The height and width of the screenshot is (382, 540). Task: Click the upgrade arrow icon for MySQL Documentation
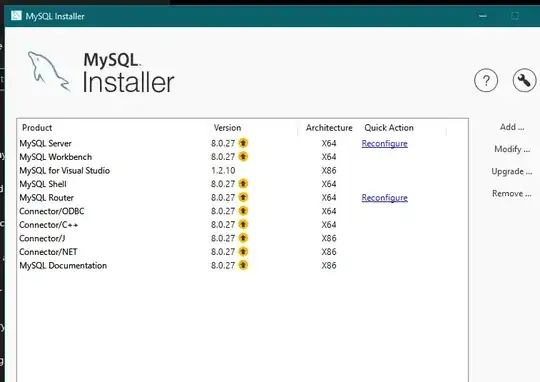coord(243,265)
